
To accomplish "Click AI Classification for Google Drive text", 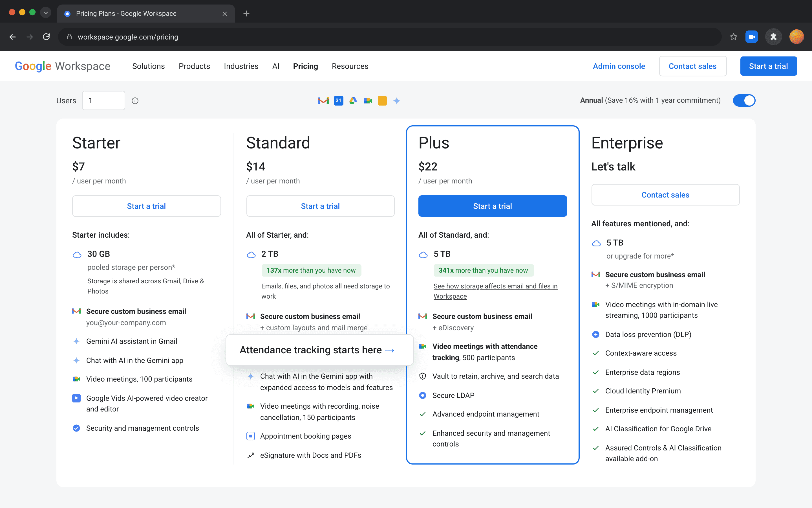I will pos(658,428).
